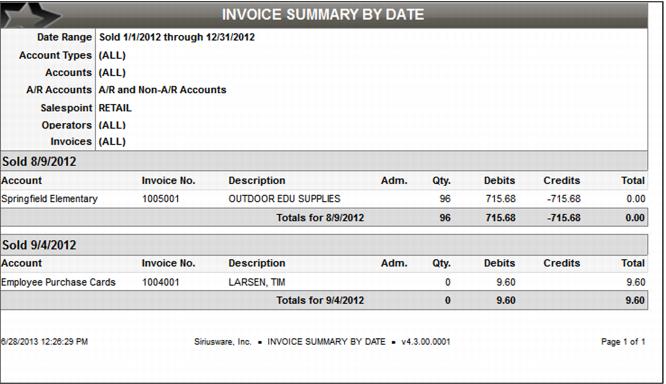The width and height of the screenshot is (666, 384).
Task: Click the Invoices label
Action: [x=71, y=141]
